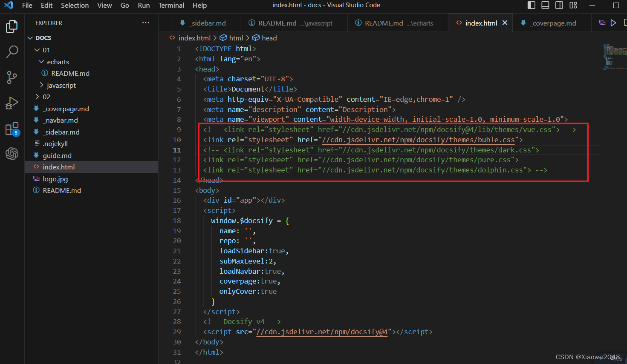The image size is (627, 364).
Task: Open Explorer more actions ellipsis
Action: click(x=146, y=23)
